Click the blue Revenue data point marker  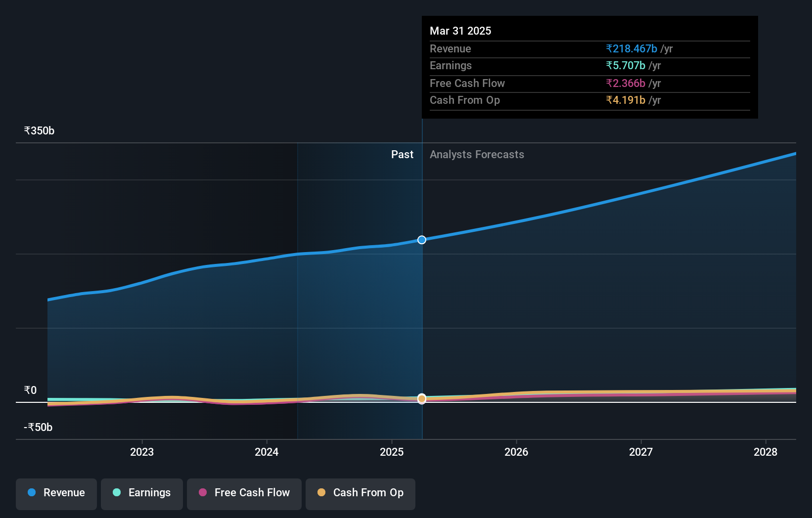click(x=422, y=240)
